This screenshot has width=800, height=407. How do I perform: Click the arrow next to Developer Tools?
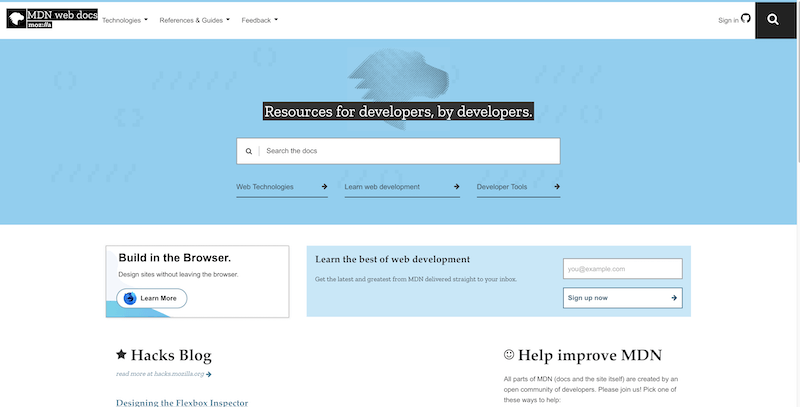coord(557,187)
